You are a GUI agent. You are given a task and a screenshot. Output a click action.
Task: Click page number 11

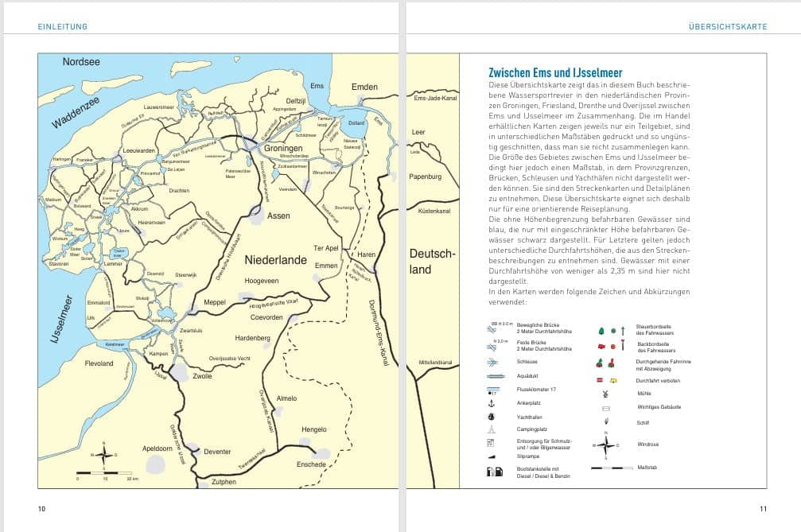coord(763,508)
